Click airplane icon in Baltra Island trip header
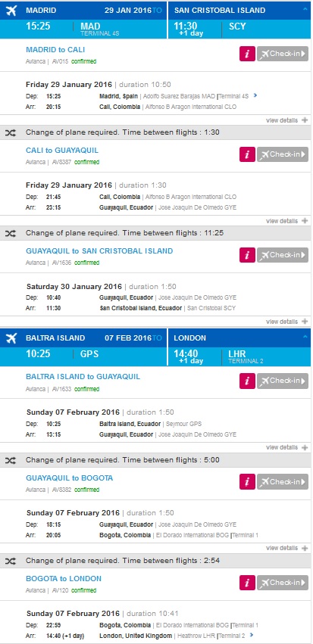Viewport: 313px width, 644px height. [x=11, y=338]
